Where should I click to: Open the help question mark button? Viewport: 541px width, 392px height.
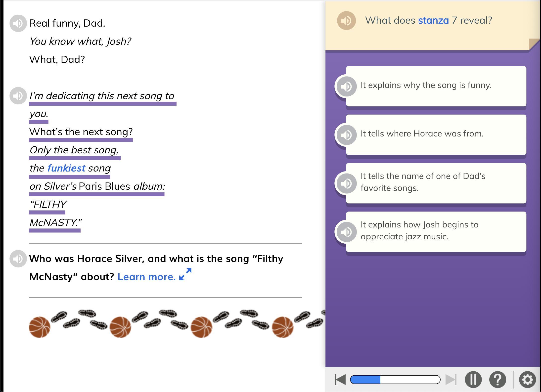click(497, 380)
